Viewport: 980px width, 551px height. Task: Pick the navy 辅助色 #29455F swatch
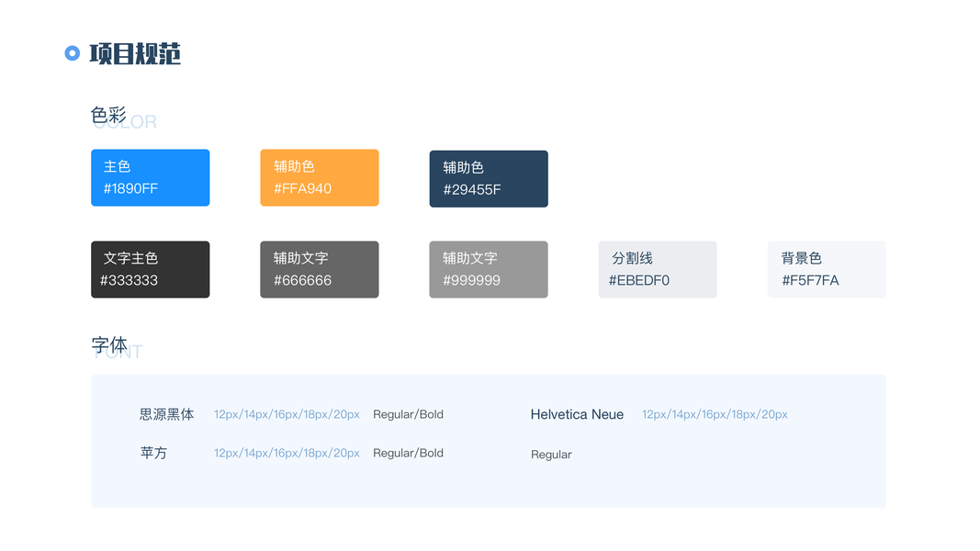489,179
